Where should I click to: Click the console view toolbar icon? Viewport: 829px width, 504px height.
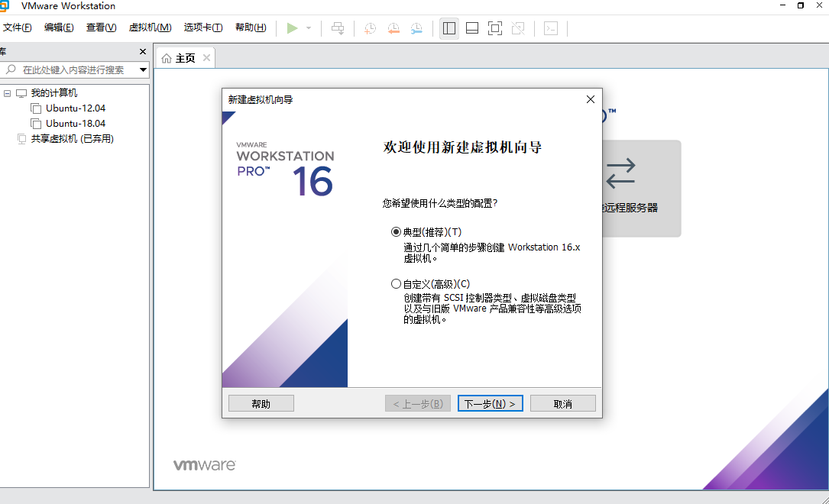point(551,28)
